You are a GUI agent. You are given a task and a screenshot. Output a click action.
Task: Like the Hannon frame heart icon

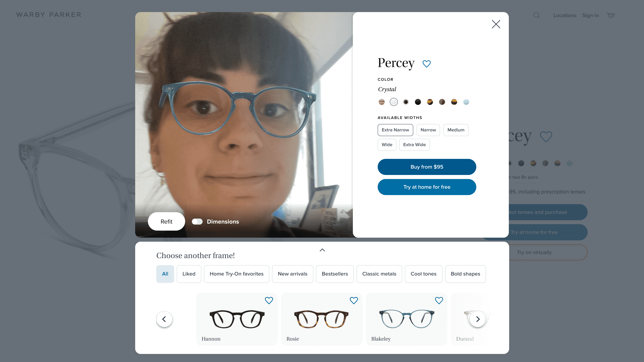click(x=269, y=300)
